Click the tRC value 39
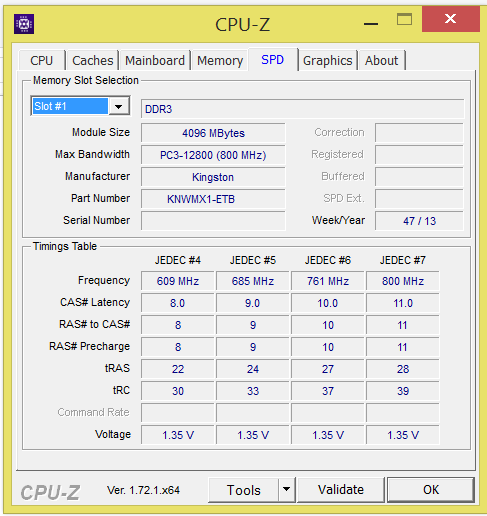 pos(403,391)
